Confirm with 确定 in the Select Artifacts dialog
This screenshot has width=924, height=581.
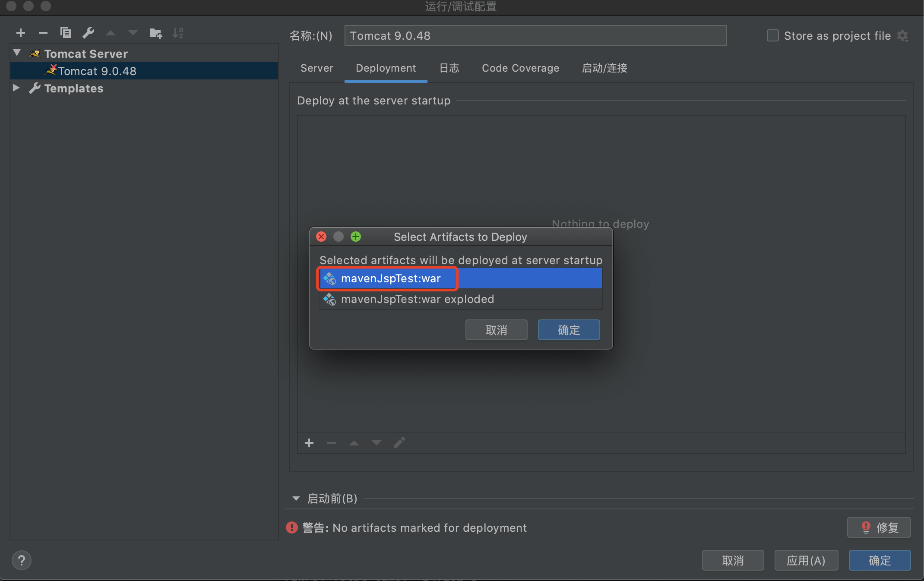click(569, 330)
